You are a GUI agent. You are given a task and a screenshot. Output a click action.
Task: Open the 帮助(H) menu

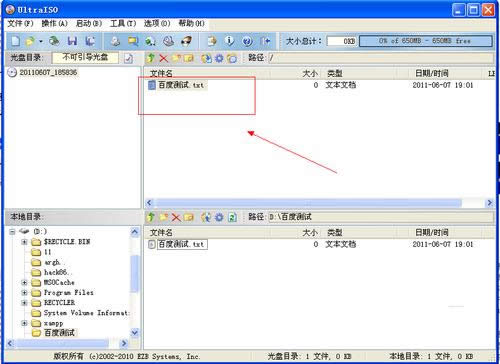191,23
